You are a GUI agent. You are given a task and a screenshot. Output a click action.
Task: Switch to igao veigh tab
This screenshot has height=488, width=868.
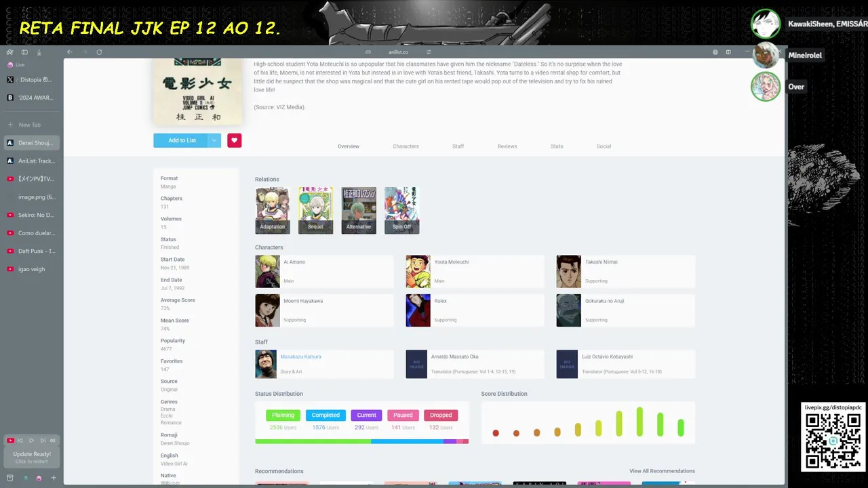click(31, 269)
